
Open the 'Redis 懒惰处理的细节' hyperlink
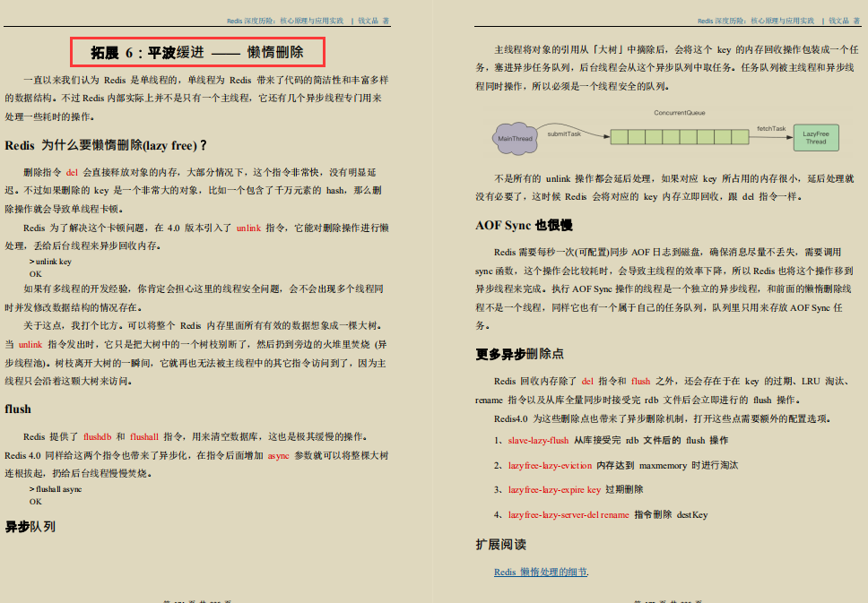coord(541,572)
